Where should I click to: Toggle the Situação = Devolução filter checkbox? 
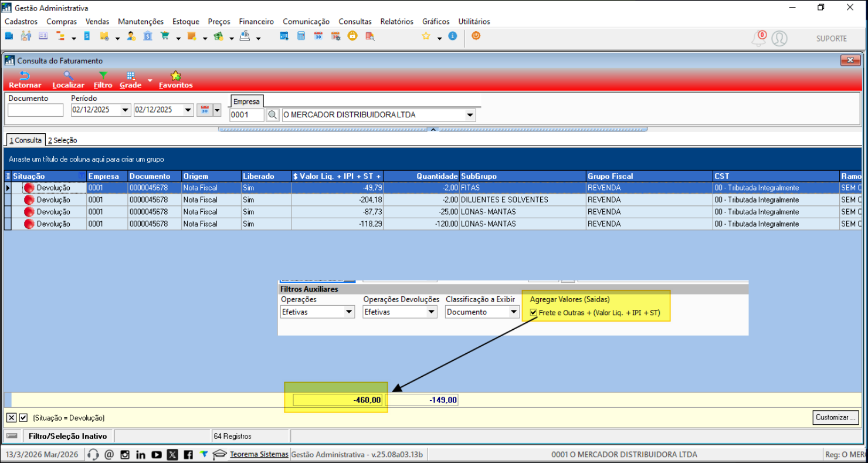pos(23,418)
